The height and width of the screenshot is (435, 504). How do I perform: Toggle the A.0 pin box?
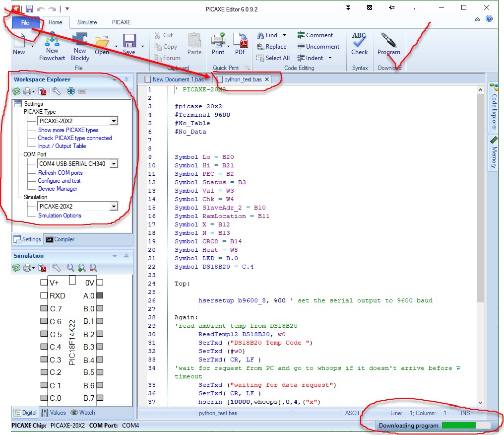click(100, 295)
